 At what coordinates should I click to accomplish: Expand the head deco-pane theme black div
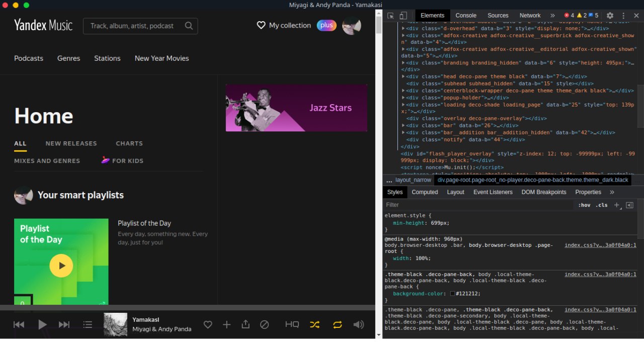[404, 76]
